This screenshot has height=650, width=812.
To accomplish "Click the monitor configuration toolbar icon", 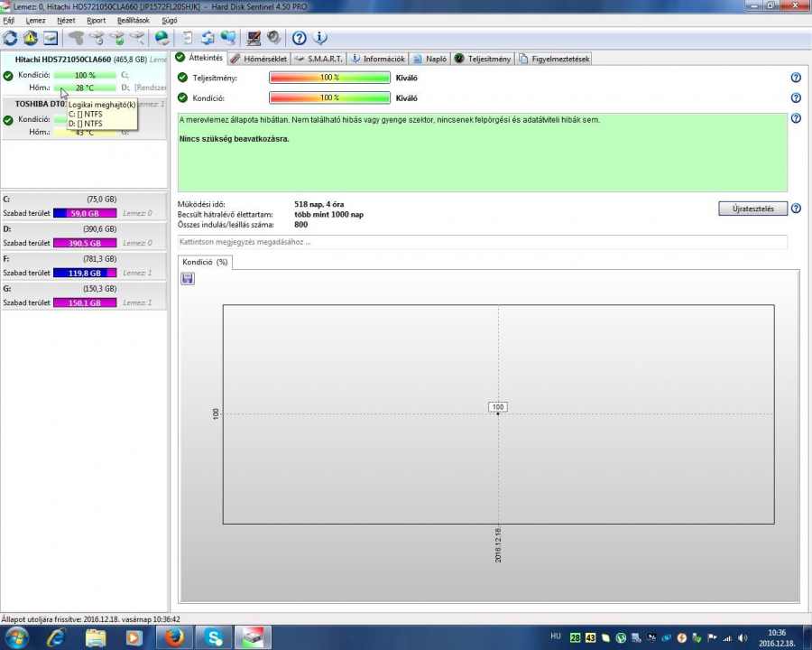I will [254, 38].
